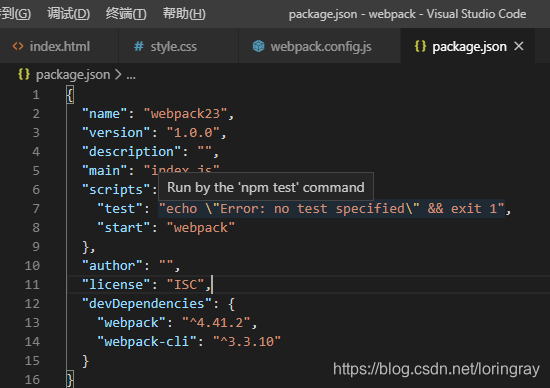The image size is (550, 388).
Task: Click the "^3.3.10" version value
Action: [247, 341]
